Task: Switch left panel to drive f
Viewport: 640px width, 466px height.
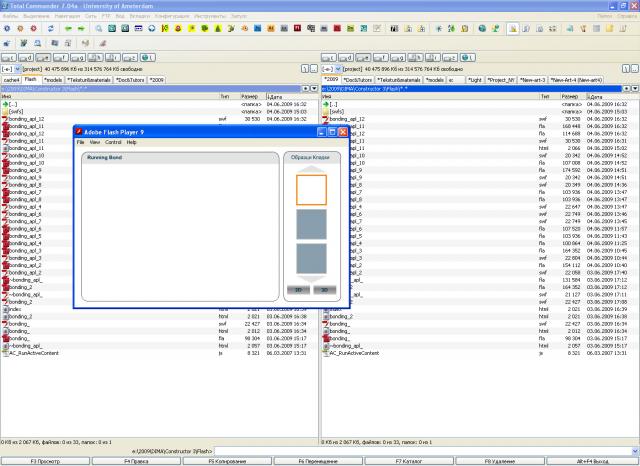Action: coord(60,58)
